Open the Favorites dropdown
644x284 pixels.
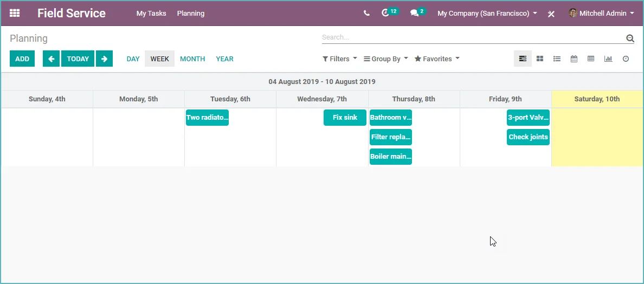[x=437, y=59]
